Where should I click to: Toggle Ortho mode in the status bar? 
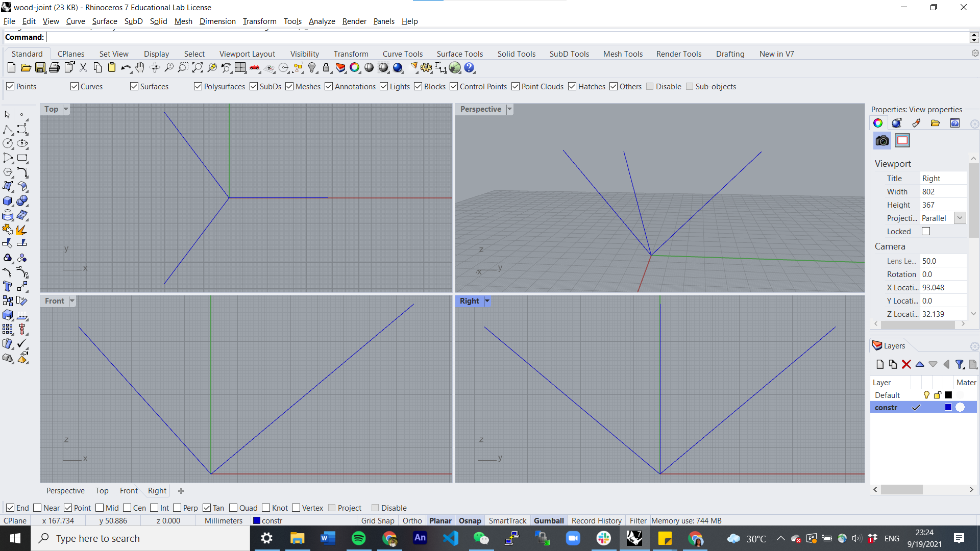tap(412, 521)
